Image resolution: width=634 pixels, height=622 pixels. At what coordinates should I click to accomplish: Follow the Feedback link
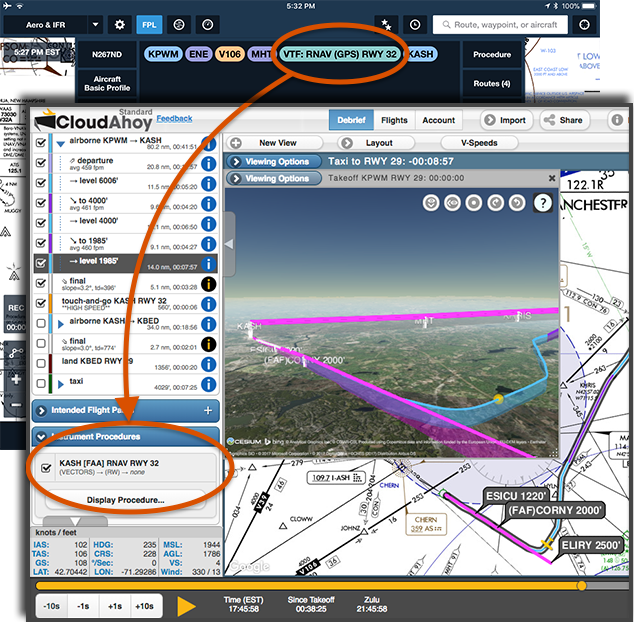(174, 118)
